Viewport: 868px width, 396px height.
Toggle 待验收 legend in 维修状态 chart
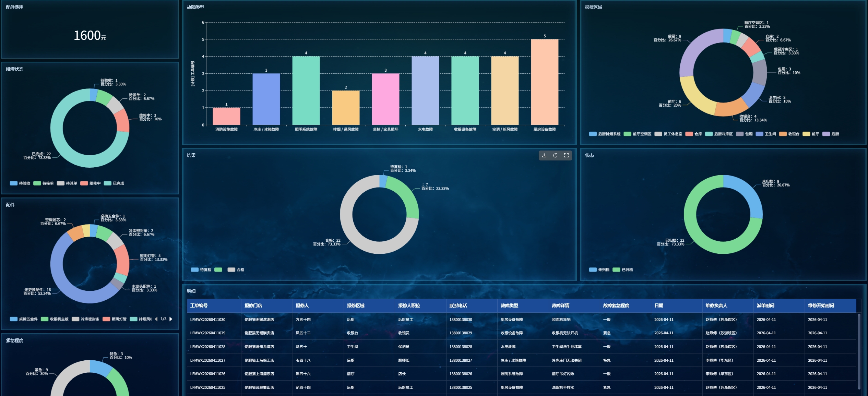[x=20, y=183]
